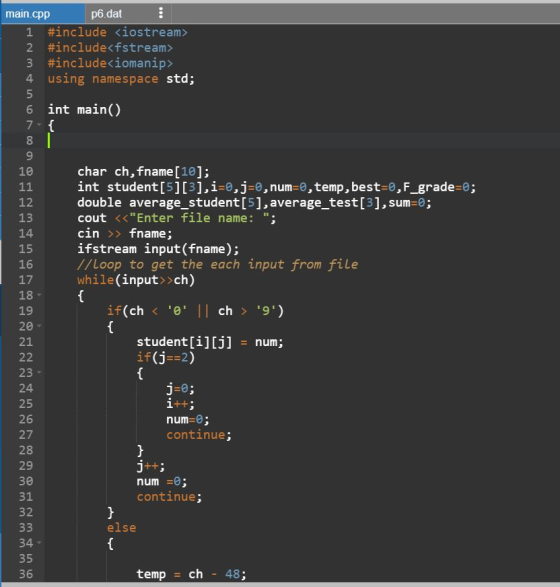Click 'ifstream input(fname);' line
Image resolution: width=560 pixels, height=587 pixels.
[x=158, y=249]
